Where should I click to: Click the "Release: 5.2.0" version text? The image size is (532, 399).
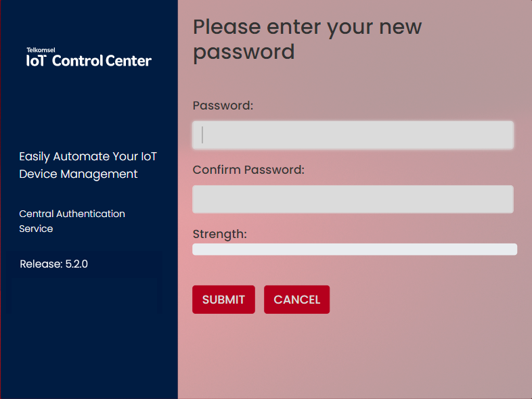click(53, 264)
